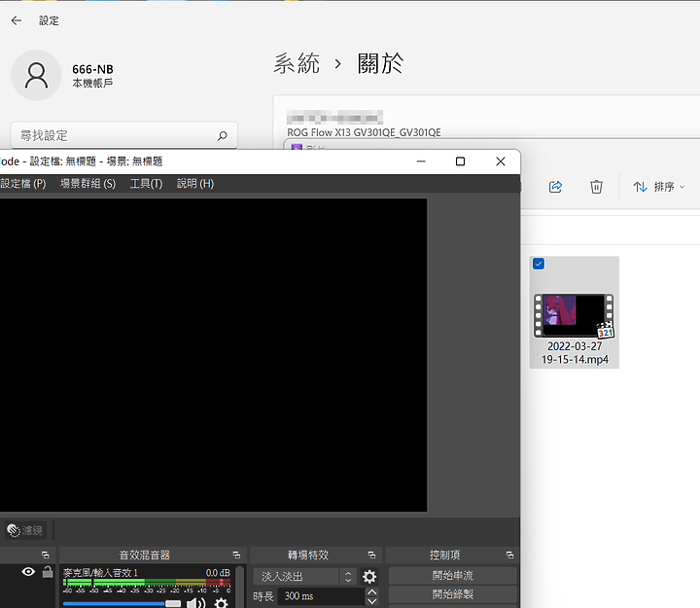This screenshot has height=608, width=700.
Task: Pop out the 控制項 dock panel
Action: click(509, 554)
